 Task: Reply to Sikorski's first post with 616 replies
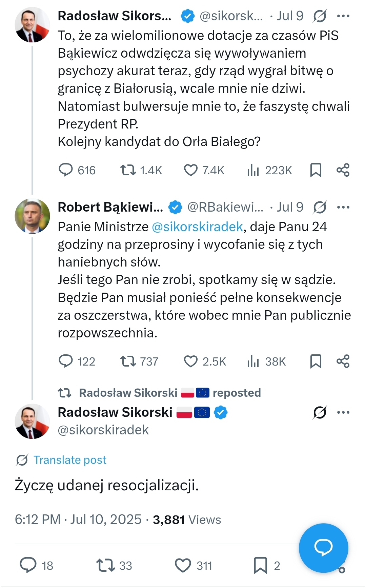[x=66, y=170]
